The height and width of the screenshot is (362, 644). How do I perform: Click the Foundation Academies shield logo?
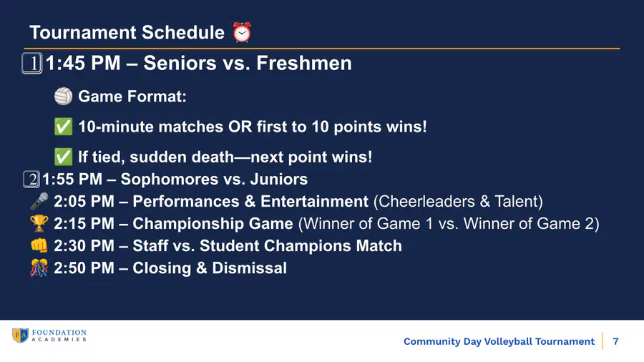tap(20, 336)
